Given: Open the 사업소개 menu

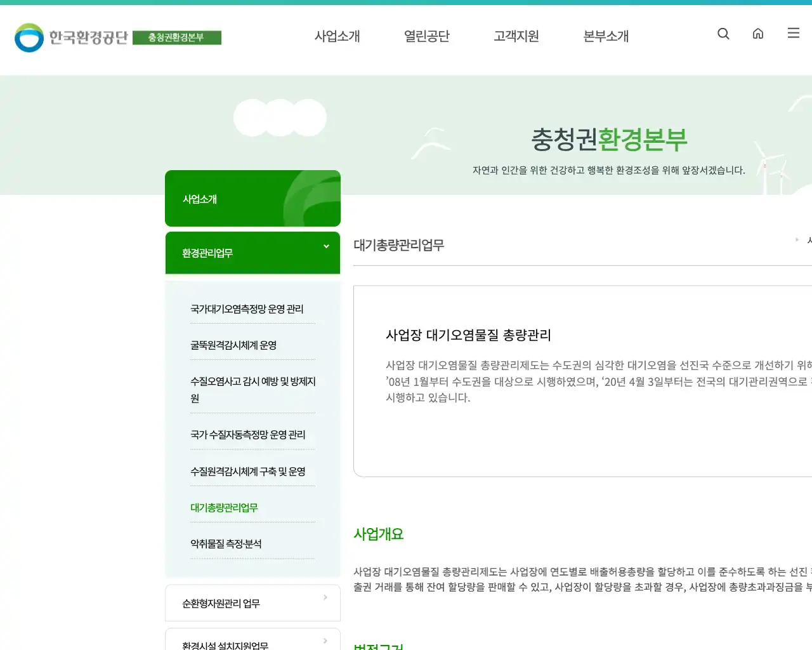Looking at the screenshot, I should [x=337, y=36].
